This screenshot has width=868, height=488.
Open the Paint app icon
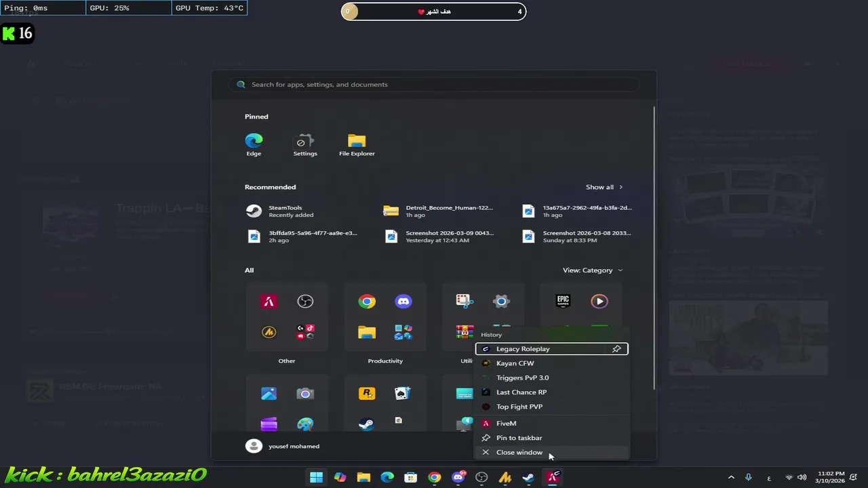[305, 424]
